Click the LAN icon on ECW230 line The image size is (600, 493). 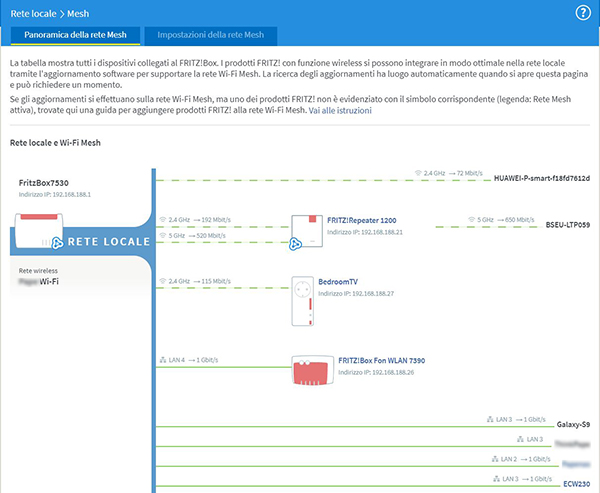pyautogui.click(x=497, y=479)
